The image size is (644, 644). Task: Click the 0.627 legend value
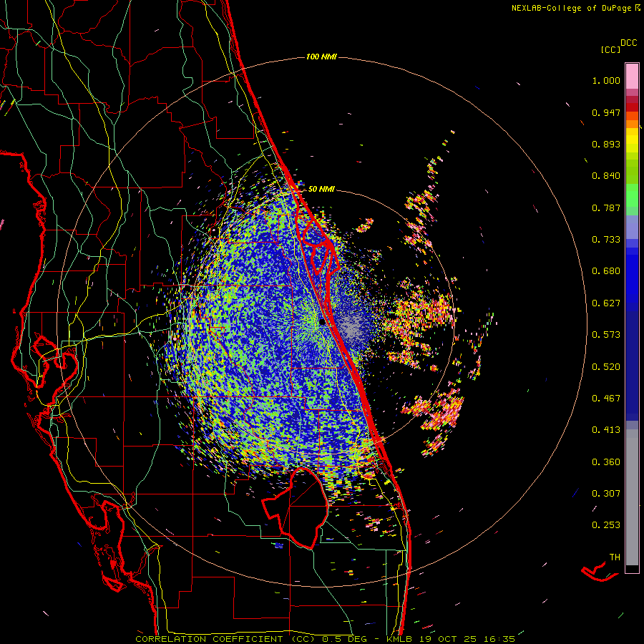(x=606, y=303)
